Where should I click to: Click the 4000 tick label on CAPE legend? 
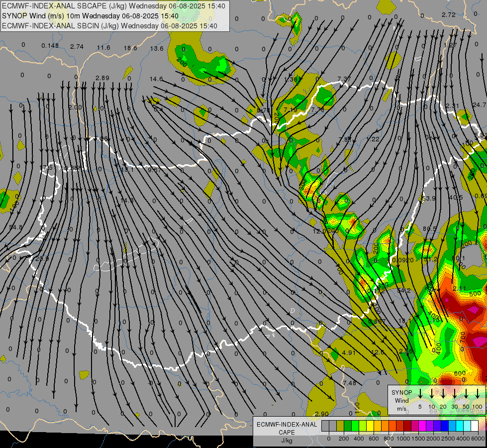(463, 439)
